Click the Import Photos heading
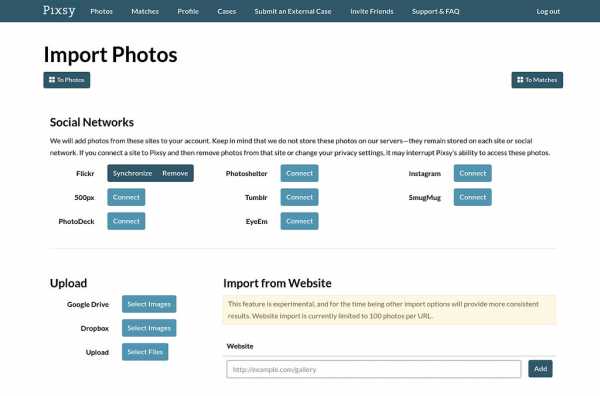This screenshot has height=396, width=600. pyautogui.click(x=111, y=54)
